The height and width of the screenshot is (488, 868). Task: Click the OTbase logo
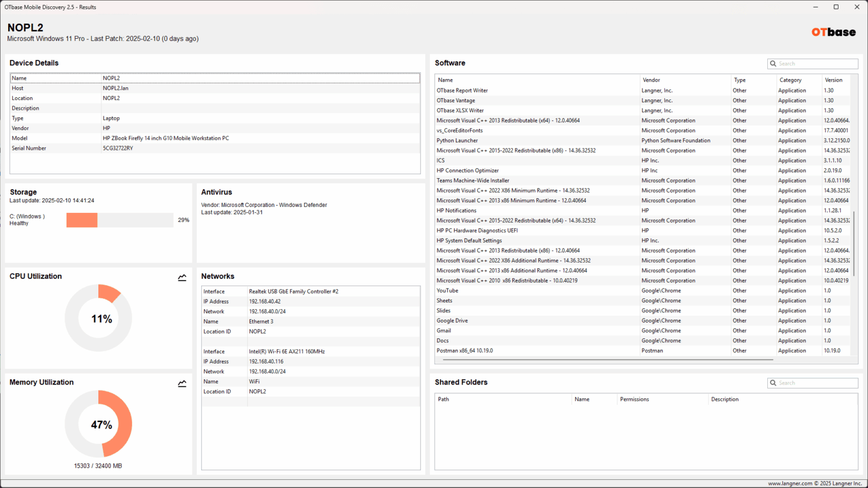point(833,32)
